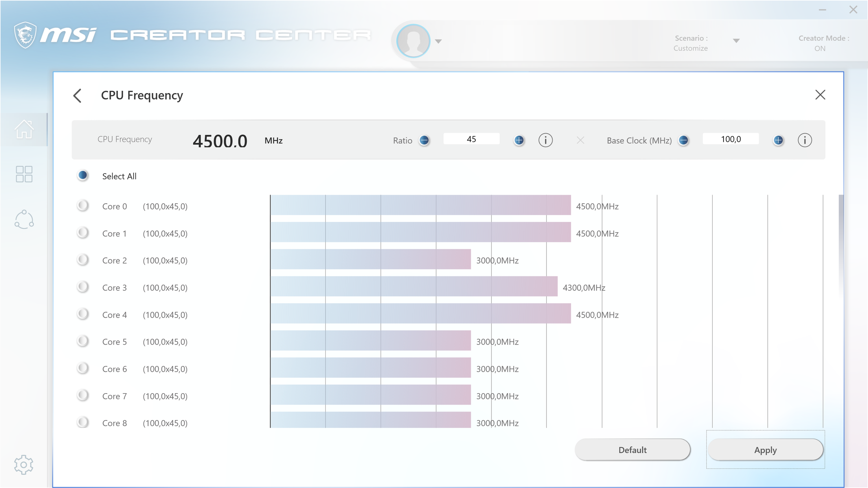Click the Default button
The width and height of the screenshot is (868, 488).
click(632, 450)
